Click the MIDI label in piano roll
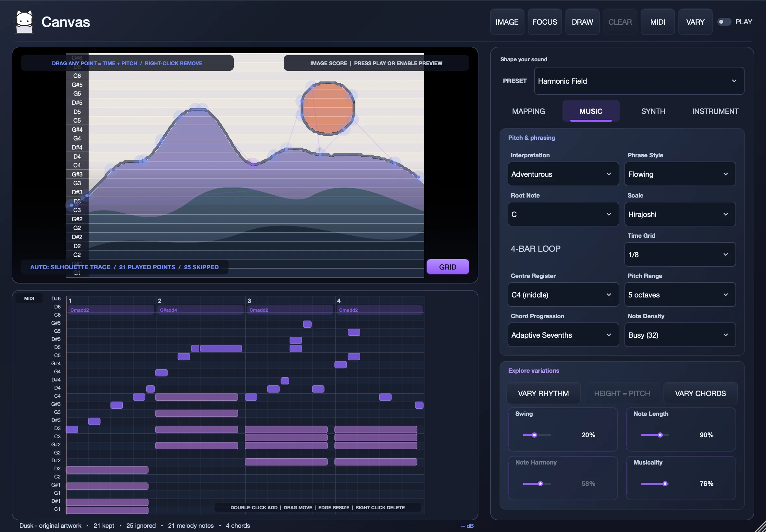The width and height of the screenshot is (766, 532). coord(29,298)
